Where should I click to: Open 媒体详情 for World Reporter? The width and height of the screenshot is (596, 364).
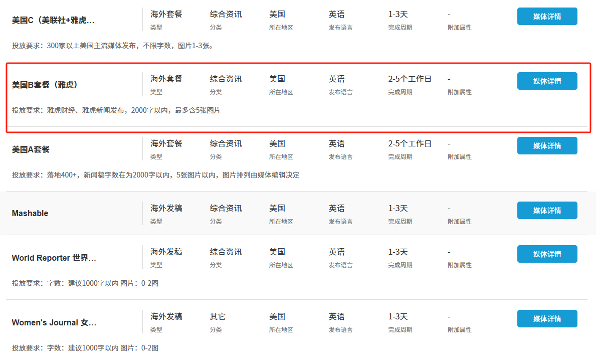point(547,254)
